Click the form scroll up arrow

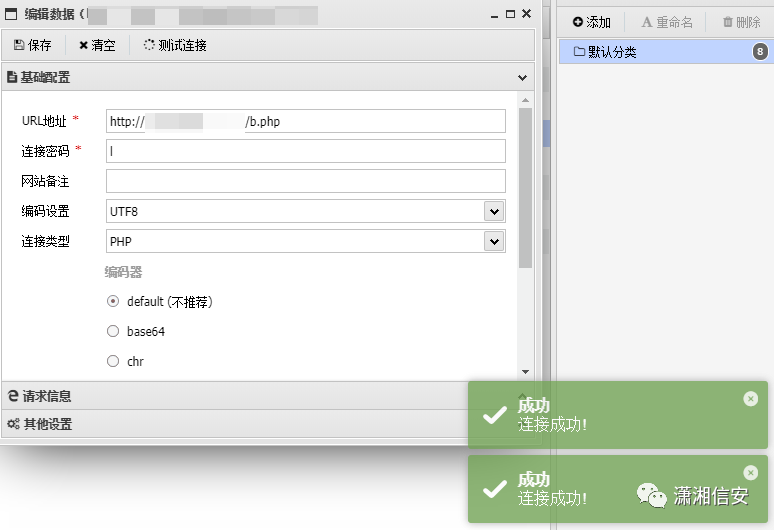[x=525, y=100]
